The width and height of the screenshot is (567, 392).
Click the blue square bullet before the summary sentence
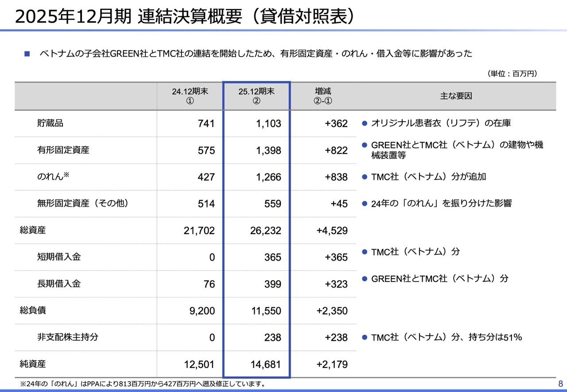(x=27, y=54)
